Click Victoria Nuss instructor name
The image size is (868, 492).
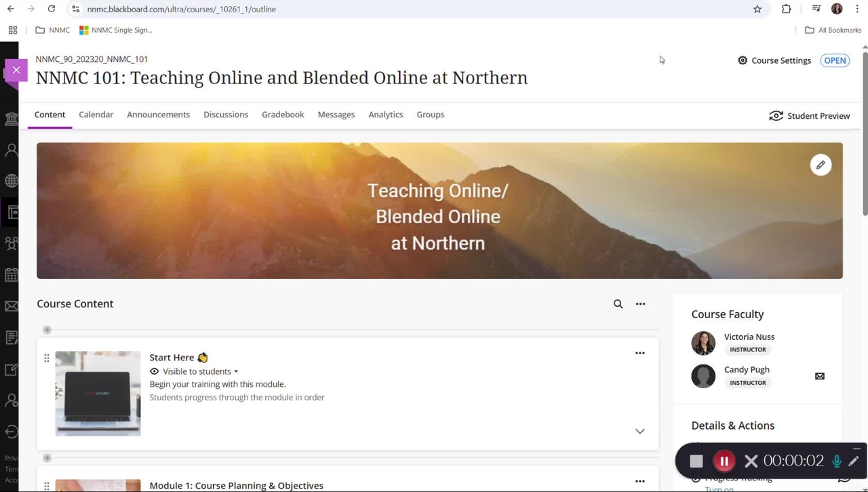pyautogui.click(x=749, y=337)
